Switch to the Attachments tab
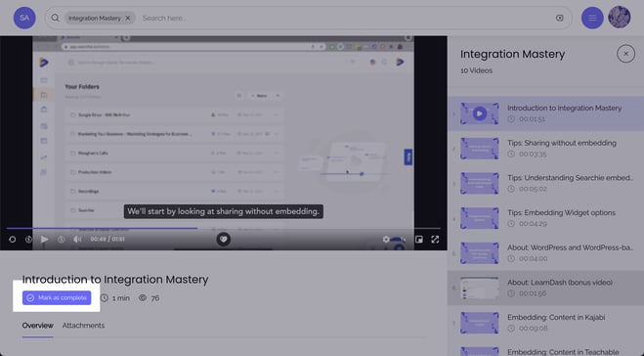 tap(83, 326)
